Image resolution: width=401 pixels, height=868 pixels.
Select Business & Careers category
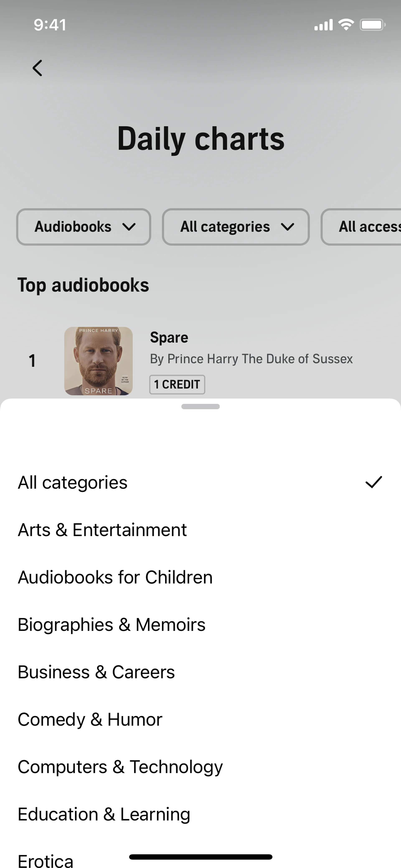point(96,672)
